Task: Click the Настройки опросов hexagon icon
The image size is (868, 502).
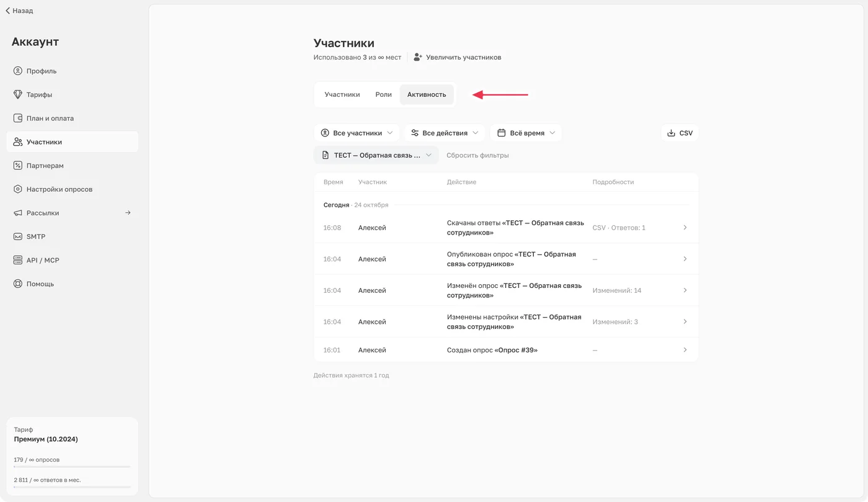Action: 18,189
